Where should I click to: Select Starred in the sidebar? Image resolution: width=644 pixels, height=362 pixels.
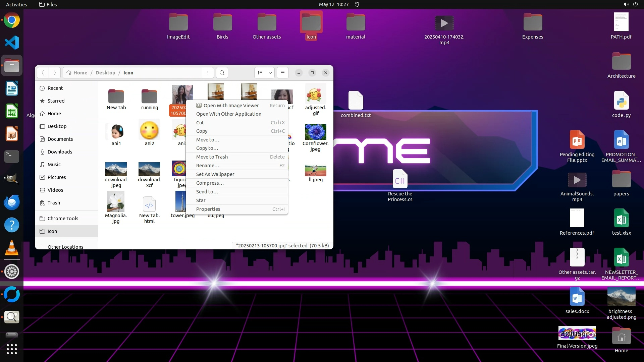(56, 101)
